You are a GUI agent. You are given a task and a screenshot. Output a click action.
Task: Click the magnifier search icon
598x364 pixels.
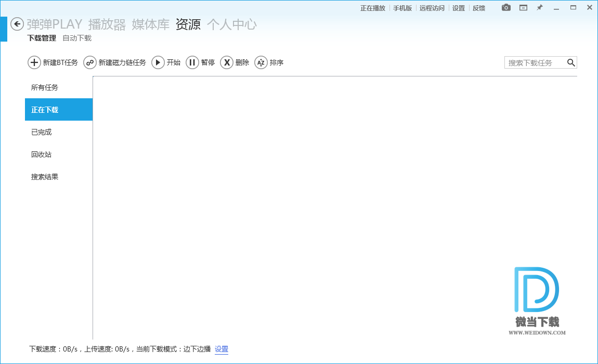point(571,62)
